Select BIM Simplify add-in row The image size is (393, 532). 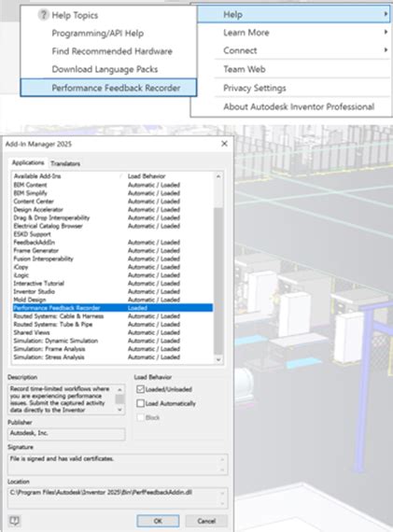113,193
